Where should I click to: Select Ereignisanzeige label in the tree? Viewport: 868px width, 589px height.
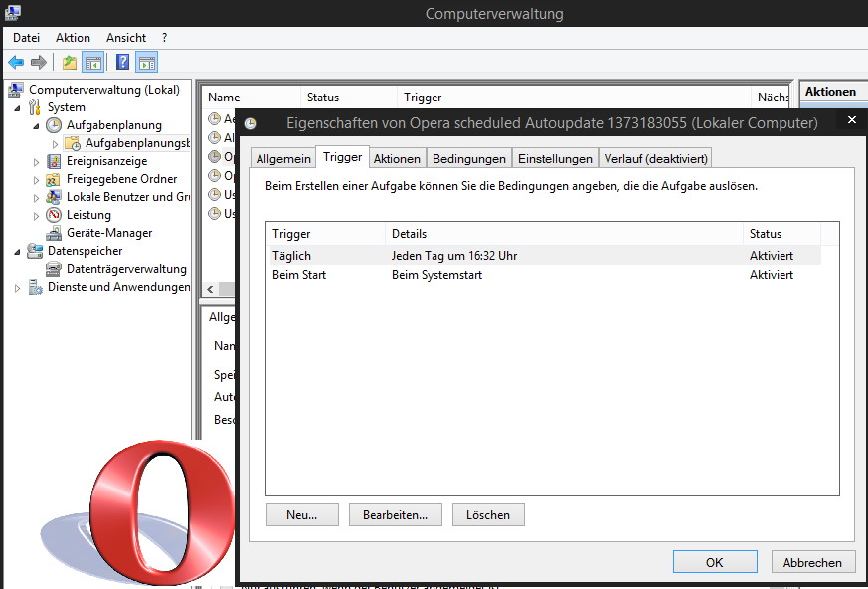click(x=106, y=161)
